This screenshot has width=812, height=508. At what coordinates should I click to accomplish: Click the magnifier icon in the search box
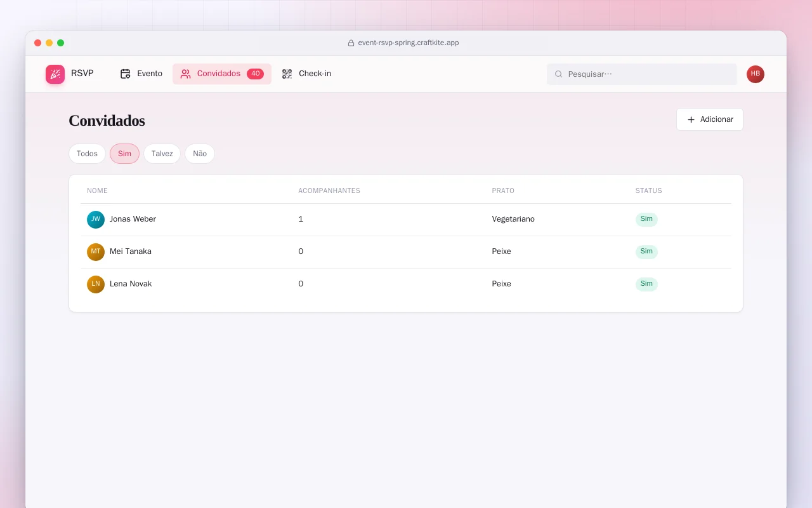point(559,74)
